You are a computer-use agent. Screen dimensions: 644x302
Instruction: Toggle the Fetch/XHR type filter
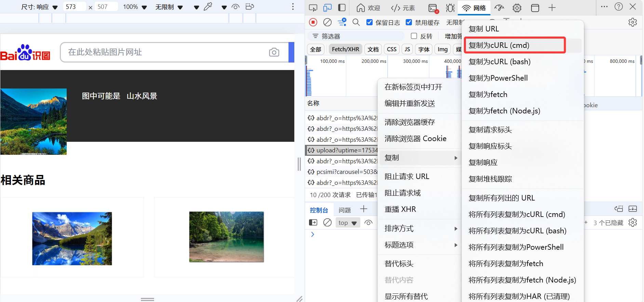346,49
